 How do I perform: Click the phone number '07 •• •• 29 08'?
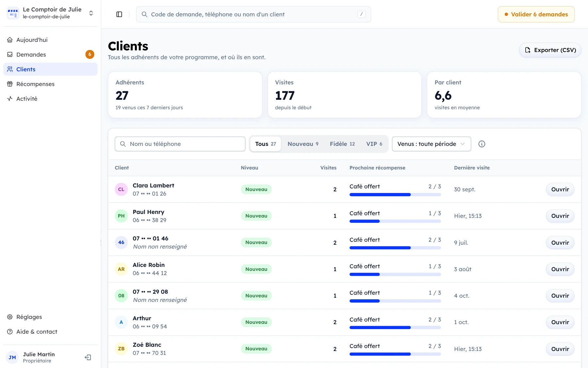pyautogui.click(x=150, y=292)
